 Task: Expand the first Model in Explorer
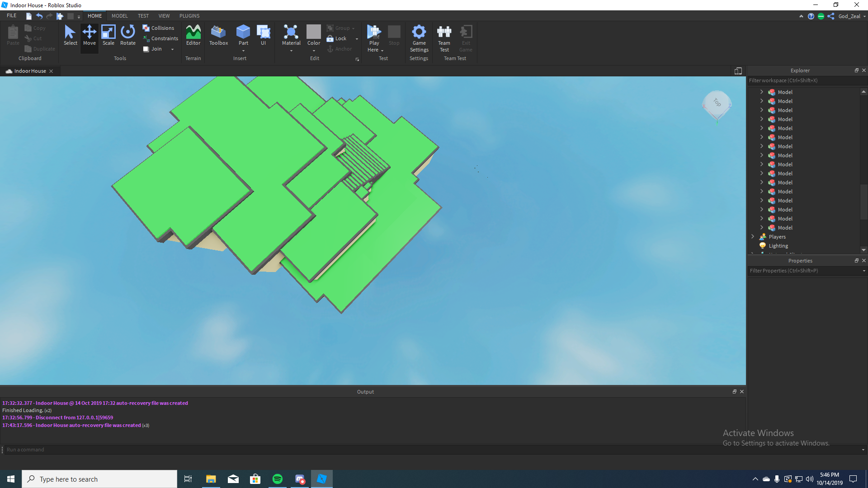[762, 92]
